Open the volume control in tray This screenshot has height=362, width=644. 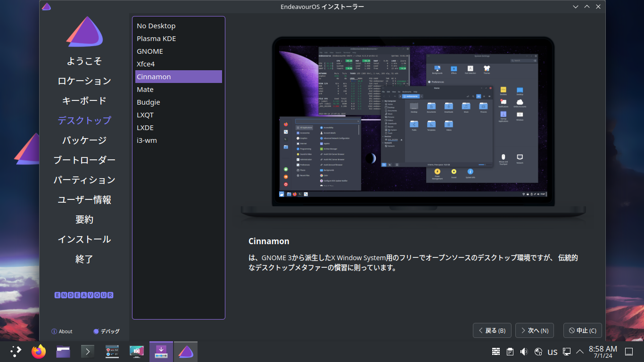click(524, 352)
